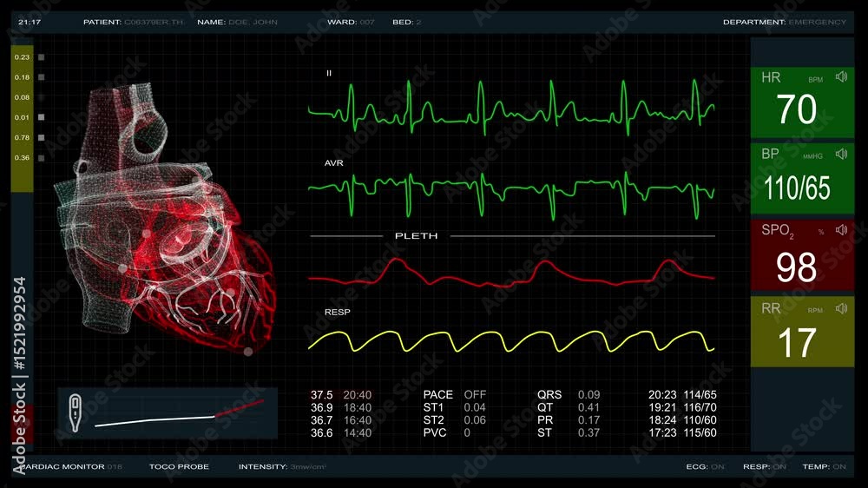The width and height of the screenshot is (868, 488).
Task: Open the RR 17 tile
Action: click(x=802, y=331)
